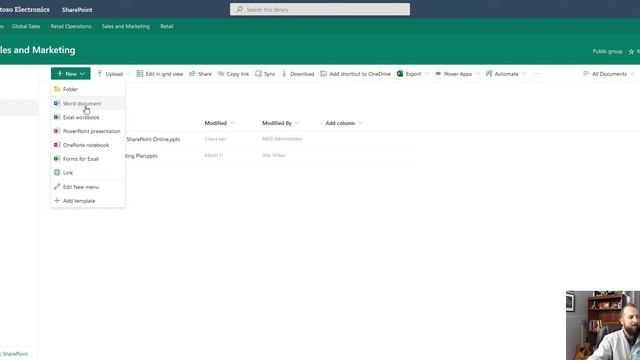This screenshot has width=640, height=360.
Task: Click the plus icon beside Add template
Action: click(57, 200)
